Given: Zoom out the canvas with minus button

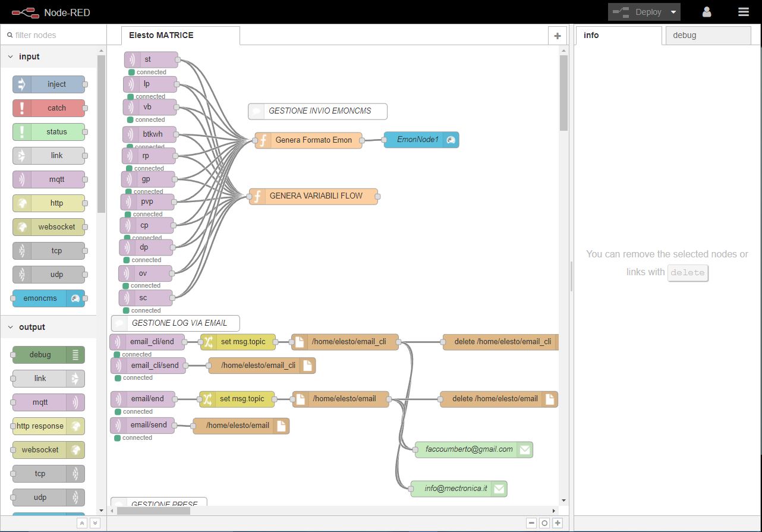Looking at the screenshot, I should (x=531, y=523).
